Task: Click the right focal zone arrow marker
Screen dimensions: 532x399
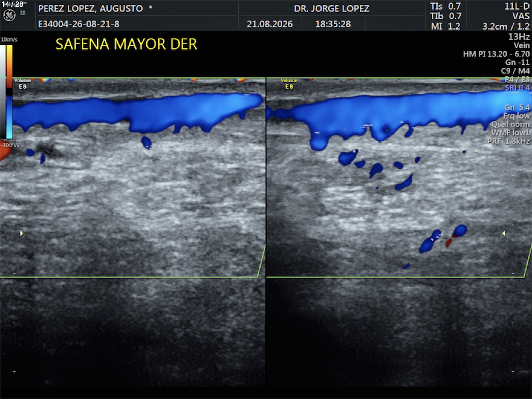Action: [x=504, y=233]
